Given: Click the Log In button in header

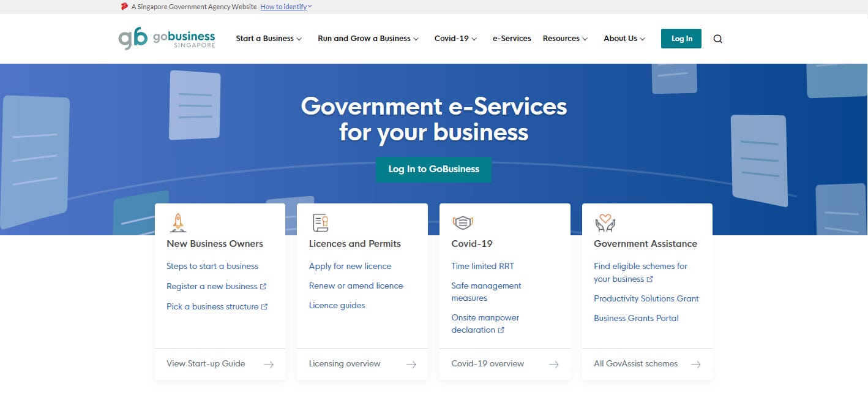Looking at the screenshot, I should click(681, 39).
